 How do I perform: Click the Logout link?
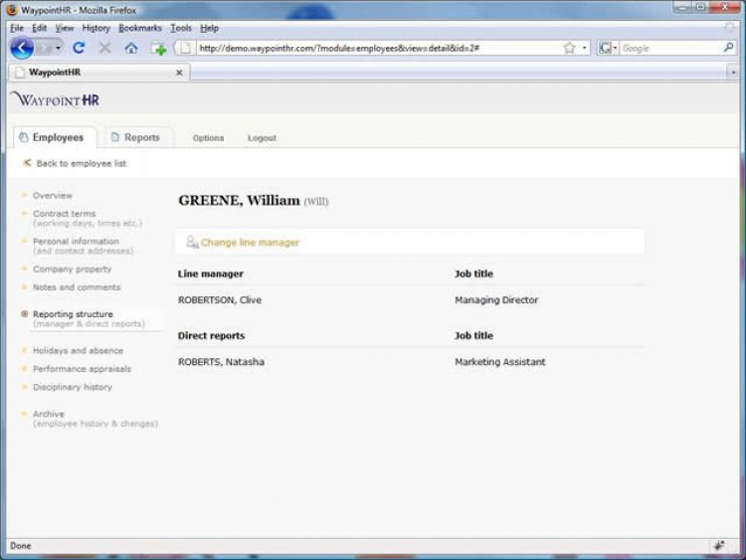tap(262, 138)
